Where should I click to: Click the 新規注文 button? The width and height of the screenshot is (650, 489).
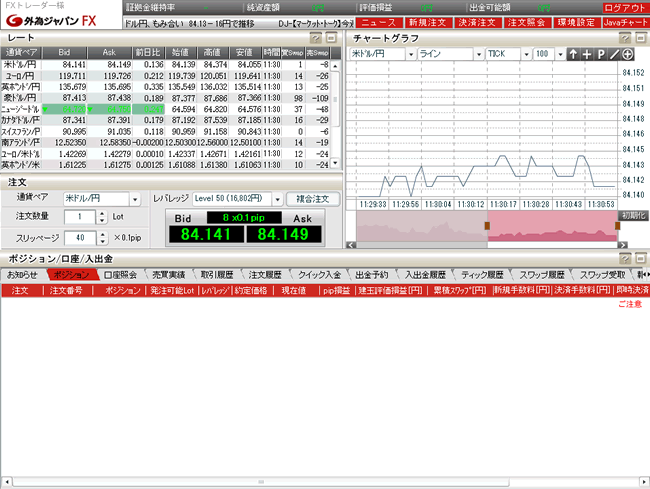point(428,22)
